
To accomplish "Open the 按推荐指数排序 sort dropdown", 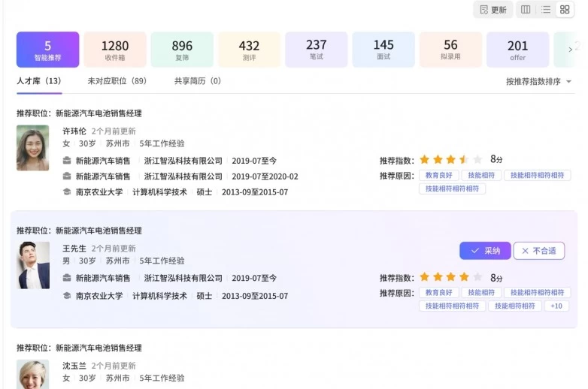I will (538, 81).
